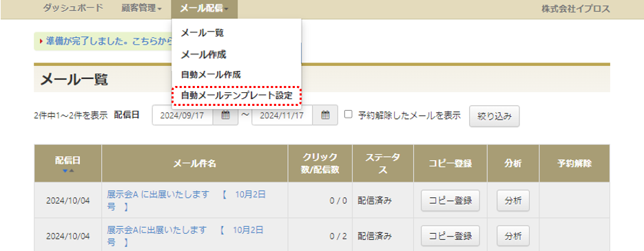This screenshot has height=251, width=644.
Task: Sort by 配信日 ascending arrow
Action: [x=72, y=171]
